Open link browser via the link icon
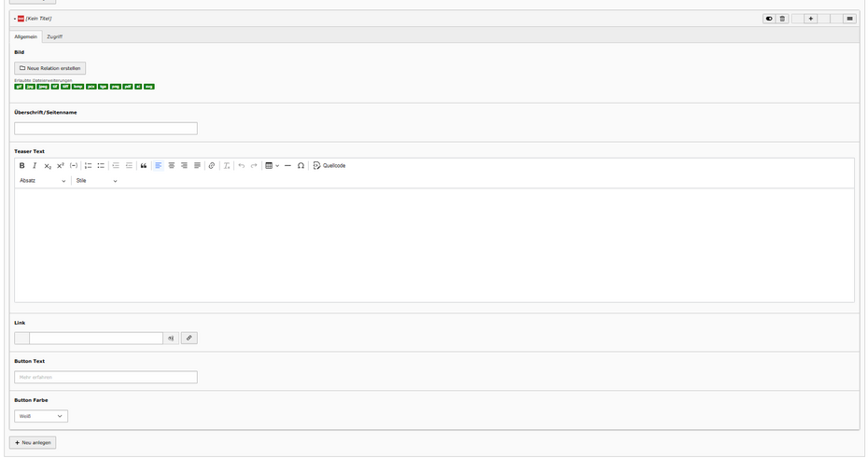Viewport: 868px width, 458px height. (x=189, y=339)
